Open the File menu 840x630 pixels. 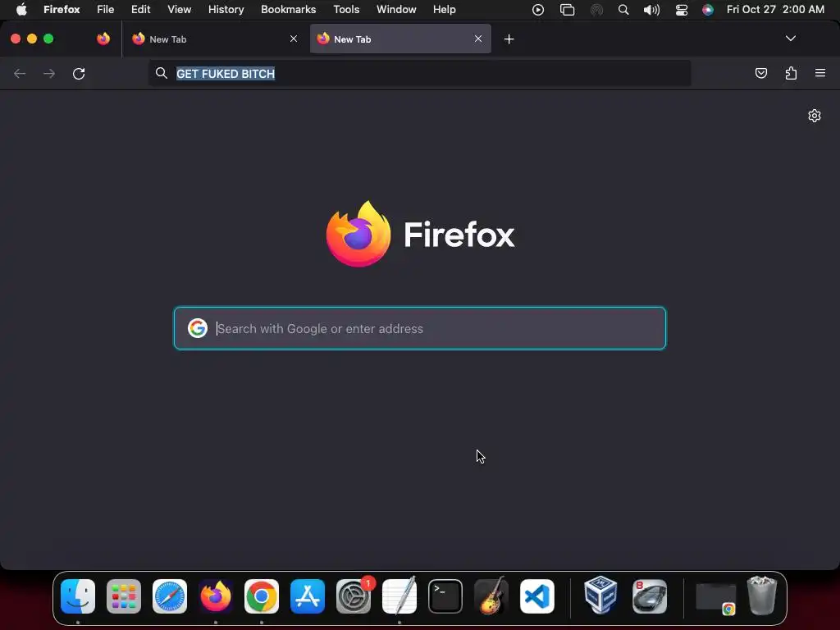click(x=106, y=10)
